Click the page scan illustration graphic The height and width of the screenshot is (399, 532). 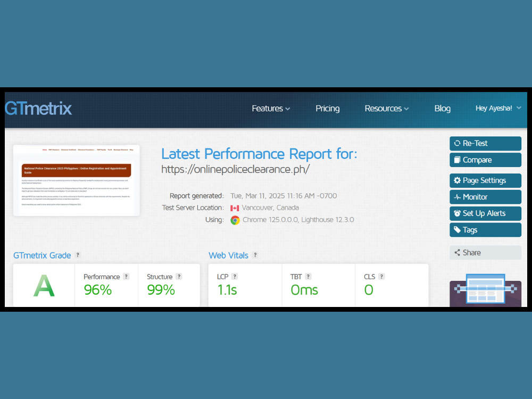click(x=485, y=290)
